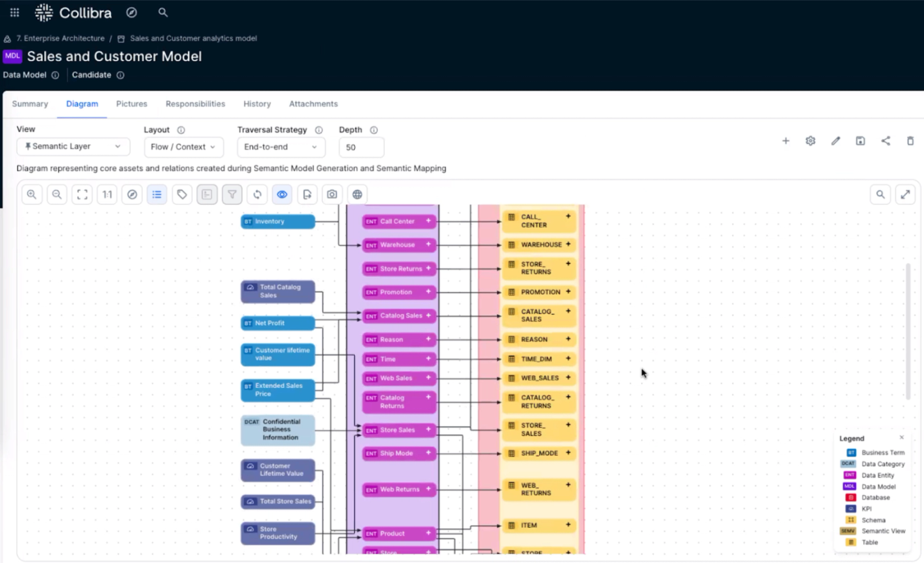Toggle the filter funnel button

click(232, 194)
